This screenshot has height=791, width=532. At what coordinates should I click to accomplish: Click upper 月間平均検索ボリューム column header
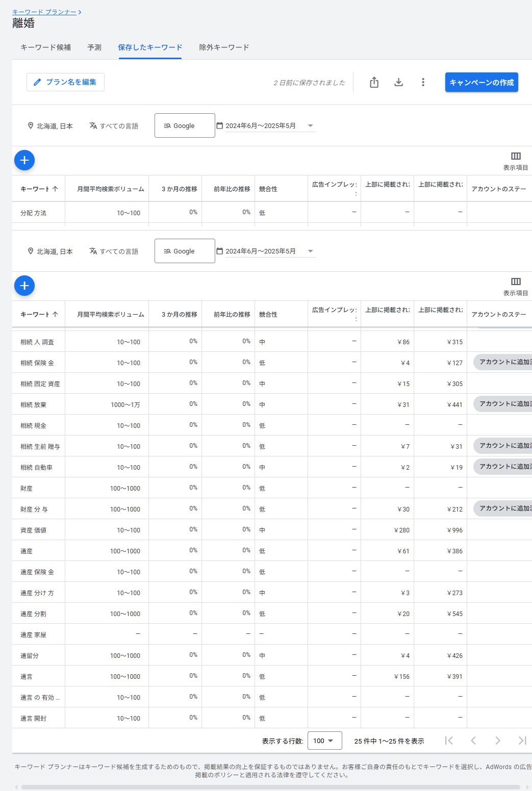pyautogui.click(x=111, y=189)
